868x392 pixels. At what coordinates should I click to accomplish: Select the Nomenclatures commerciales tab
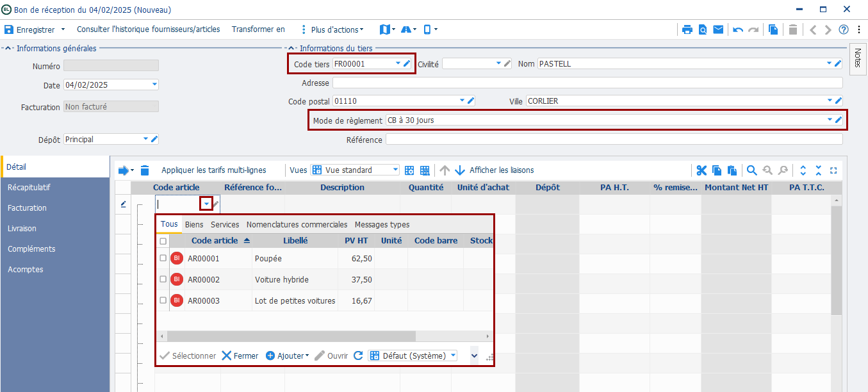pos(297,225)
